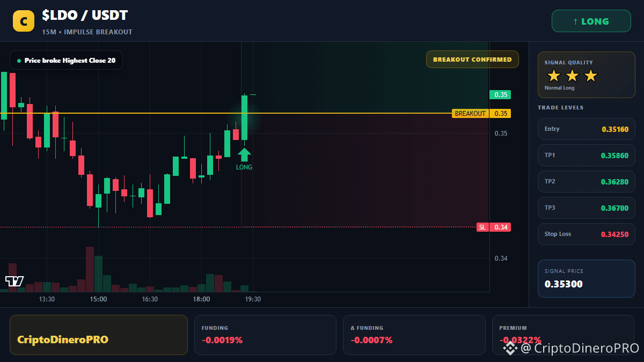Click the green dot status indicator
Screen dimensions: 644x362
click(19, 61)
